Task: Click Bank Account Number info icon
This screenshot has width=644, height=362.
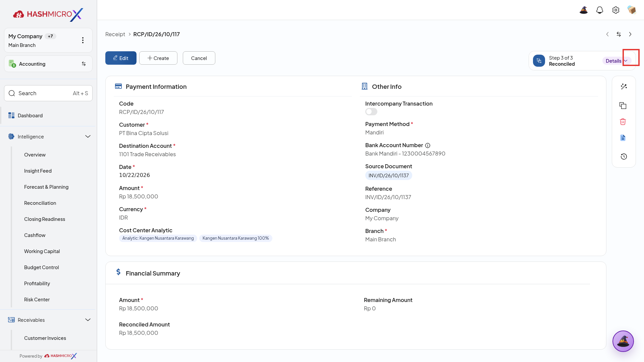Action: [428, 145]
